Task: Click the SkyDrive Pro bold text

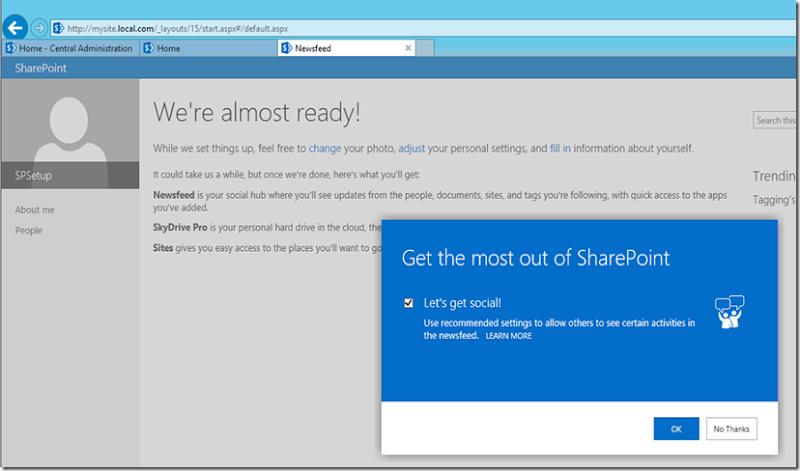Action: tap(180, 228)
